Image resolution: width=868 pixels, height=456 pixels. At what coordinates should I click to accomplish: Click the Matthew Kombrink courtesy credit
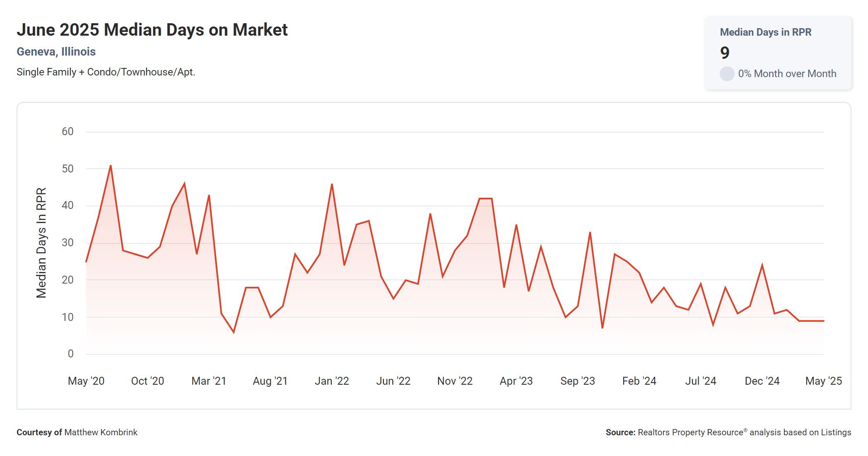coord(101,432)
